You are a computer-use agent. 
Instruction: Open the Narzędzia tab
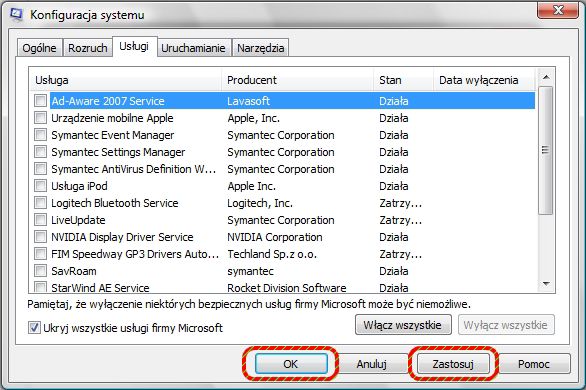(260, 48)
